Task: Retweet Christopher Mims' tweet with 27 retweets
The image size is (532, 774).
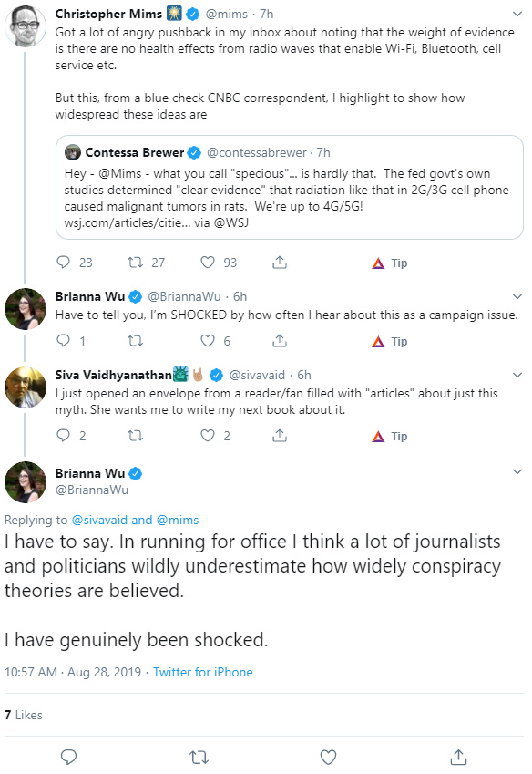Action: tap(135, 263)
